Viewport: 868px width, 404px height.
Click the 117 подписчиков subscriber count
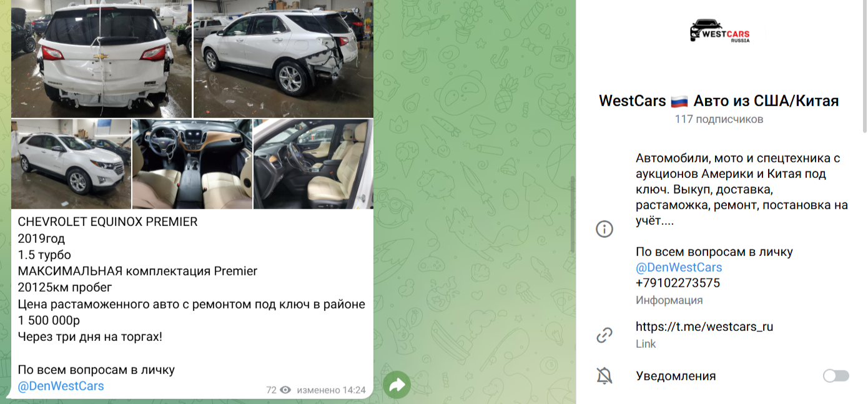click(x=719, y=119)
